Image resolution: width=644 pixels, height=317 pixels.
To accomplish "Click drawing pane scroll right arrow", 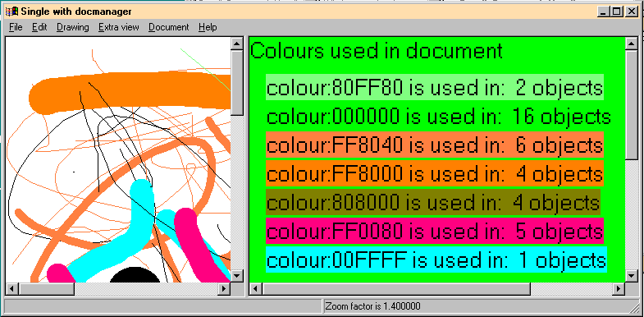I will [x=224, y=288].
